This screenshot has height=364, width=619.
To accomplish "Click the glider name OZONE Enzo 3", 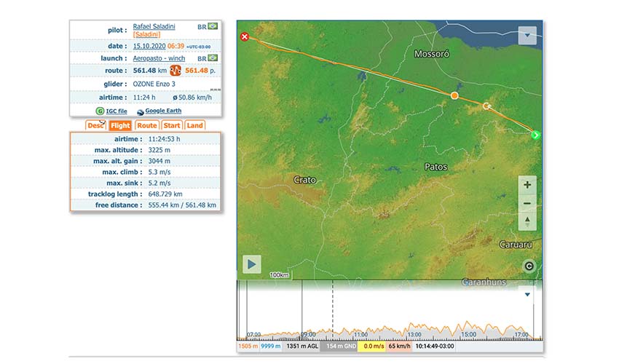I will click(x=154, y=84).
